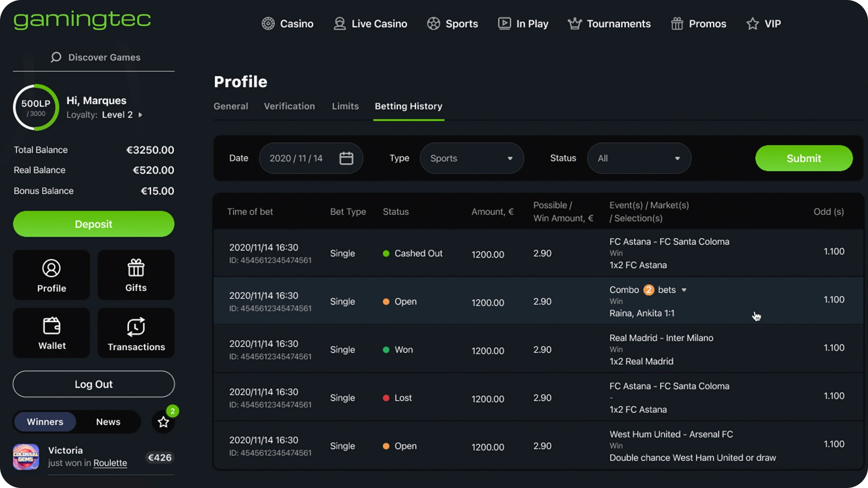Click the Profile tile in sidebar
The height and width of the screenshot is (488, 868).
52,275
